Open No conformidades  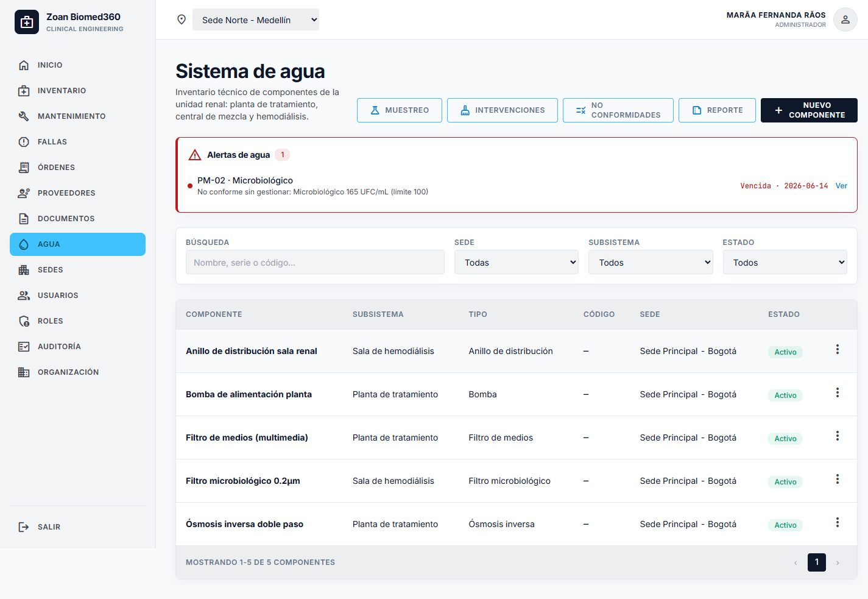click(x=618, y=110)
